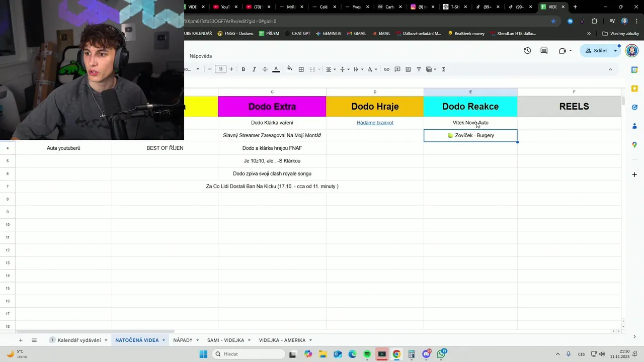The width and height of the screenshot is (644, 362).
Task: Insert chart from toolbar
Action: point(408,69)
